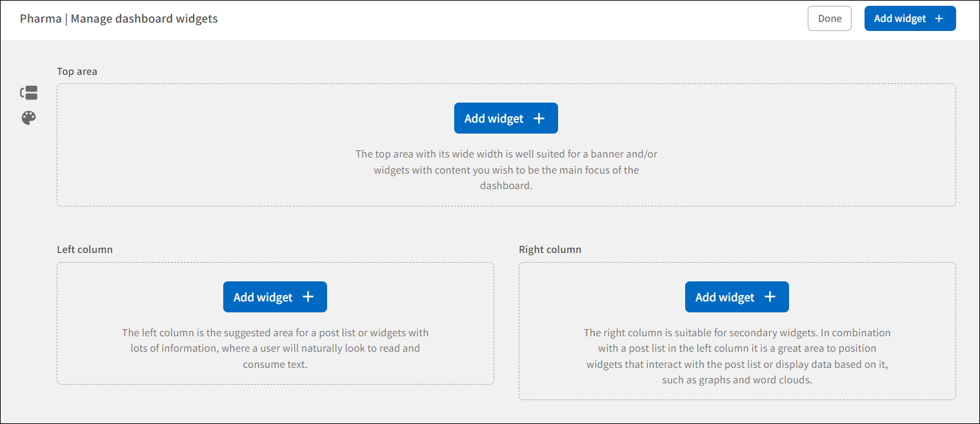This screenshot has width=980, height=424.
Task: Select the Right column placement region
Action: coord(737,331)
